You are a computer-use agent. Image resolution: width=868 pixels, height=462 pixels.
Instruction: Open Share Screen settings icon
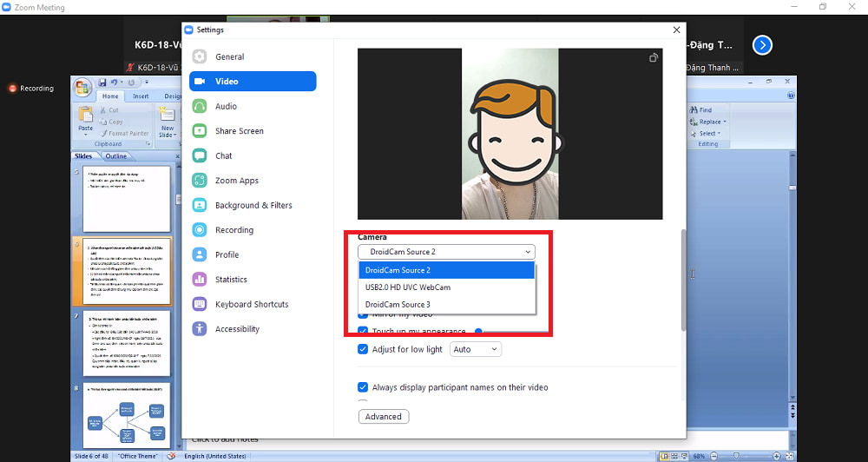tap(200, 131)
